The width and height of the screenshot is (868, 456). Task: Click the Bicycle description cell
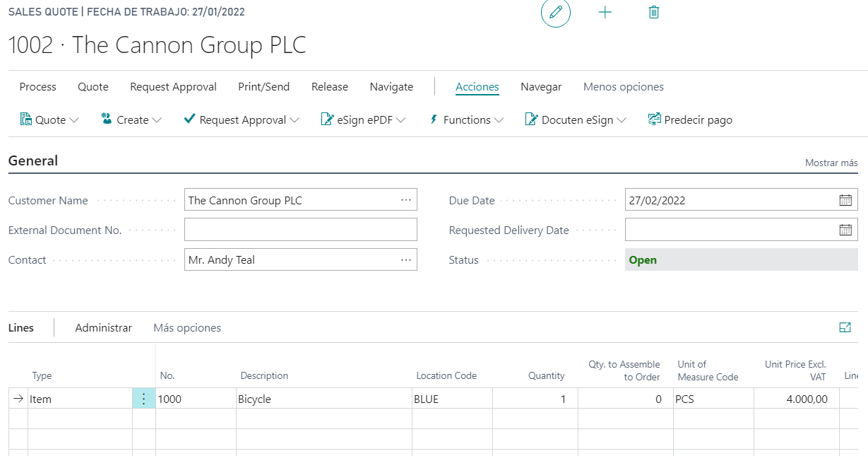(x=324, y=399)
